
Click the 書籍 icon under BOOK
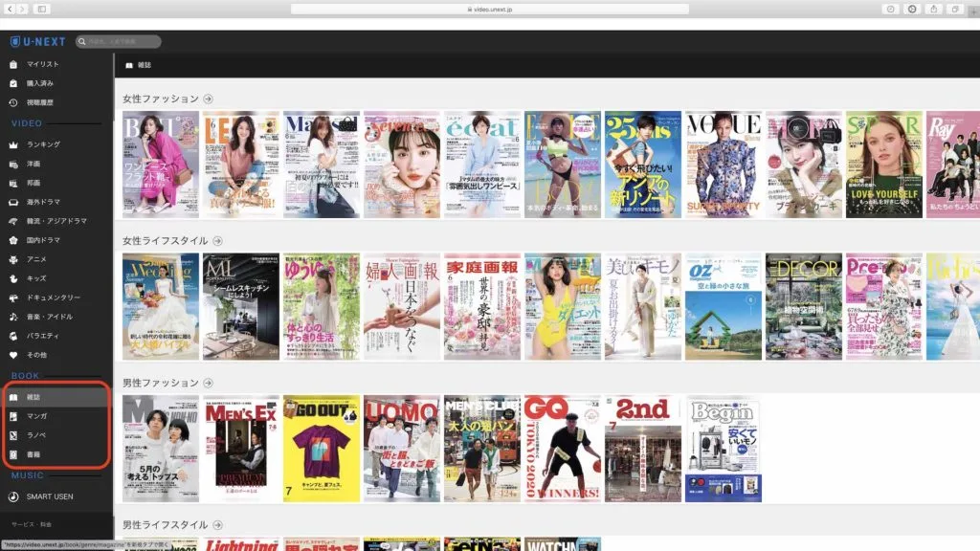pos(13,454)
